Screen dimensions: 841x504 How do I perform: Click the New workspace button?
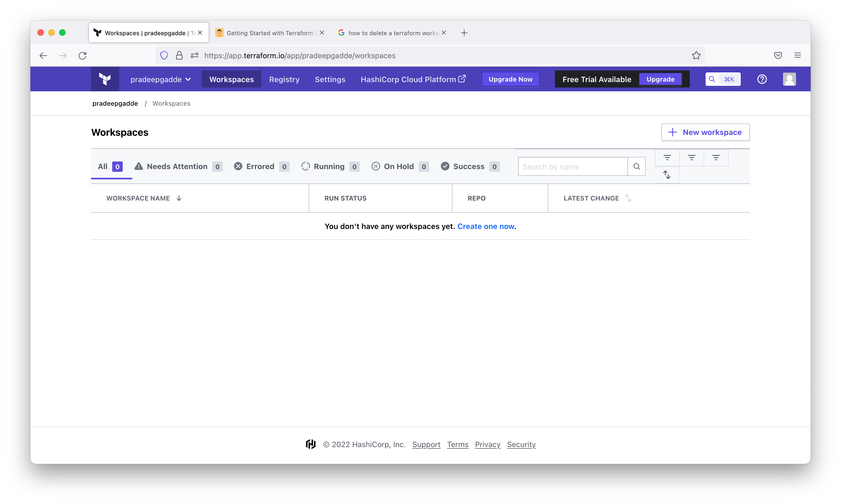(x=705, y=132)
